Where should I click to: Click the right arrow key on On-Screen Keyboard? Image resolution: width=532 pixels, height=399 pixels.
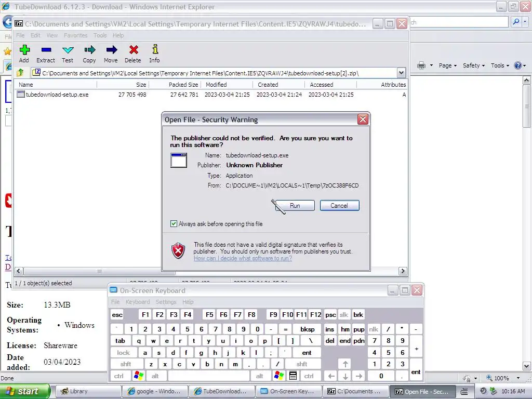359,376
